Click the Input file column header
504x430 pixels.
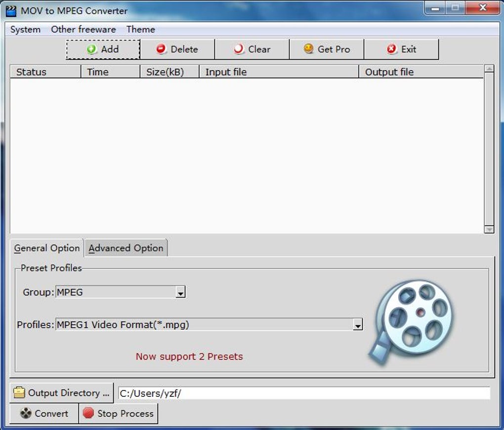coord(279,72)
